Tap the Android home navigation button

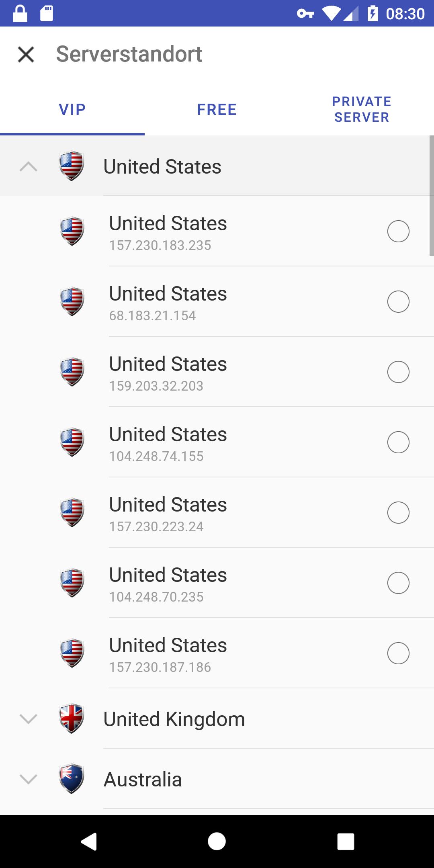point(217,841)
